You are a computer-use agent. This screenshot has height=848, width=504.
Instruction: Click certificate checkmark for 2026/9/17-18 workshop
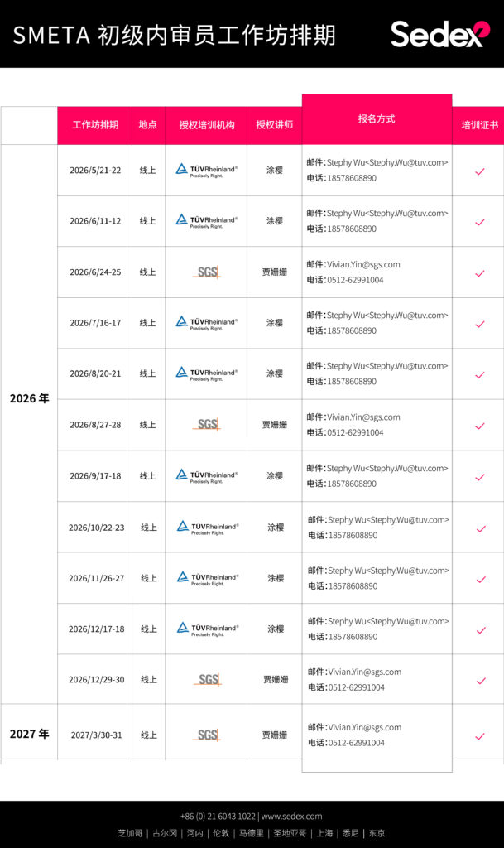pos(479,477)
